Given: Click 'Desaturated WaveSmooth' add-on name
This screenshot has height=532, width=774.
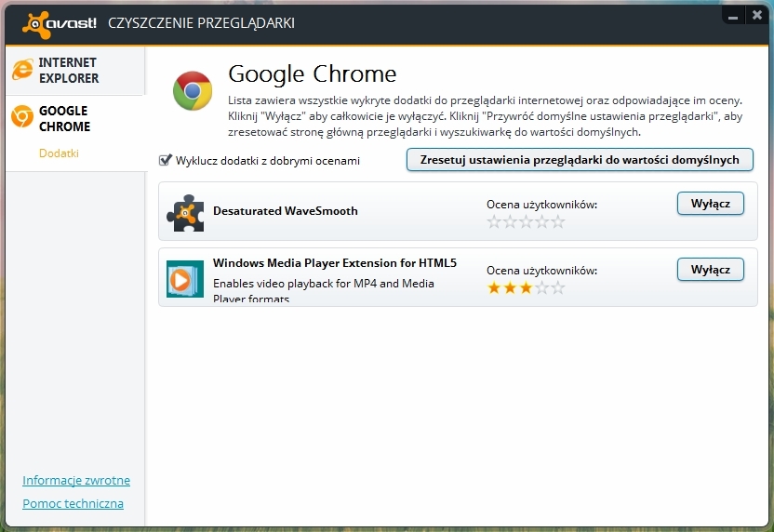Looking at the screenshot, I should (286, 211).
